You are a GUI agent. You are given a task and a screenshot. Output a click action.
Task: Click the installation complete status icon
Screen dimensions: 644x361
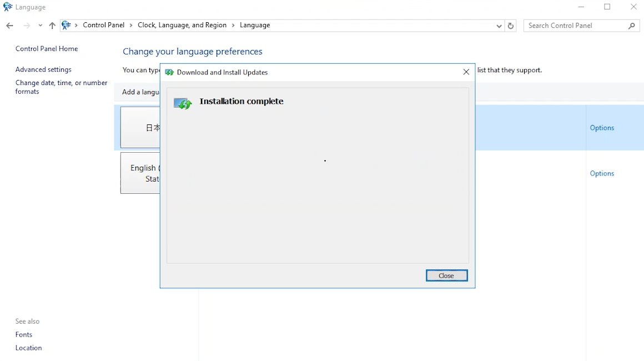click(x=183, y=103)
